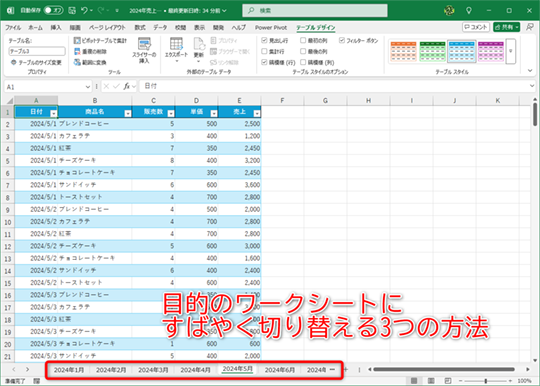Screen dimensions: 540x386
Task: Click the Export table icon
Action: coord(176,44)
